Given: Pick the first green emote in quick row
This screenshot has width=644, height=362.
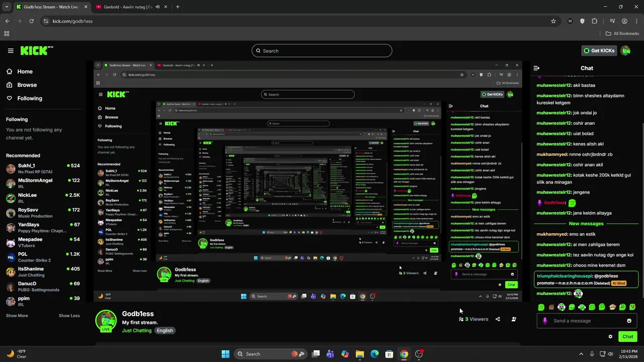Looking at the screenshot, I should pos(541,307).
